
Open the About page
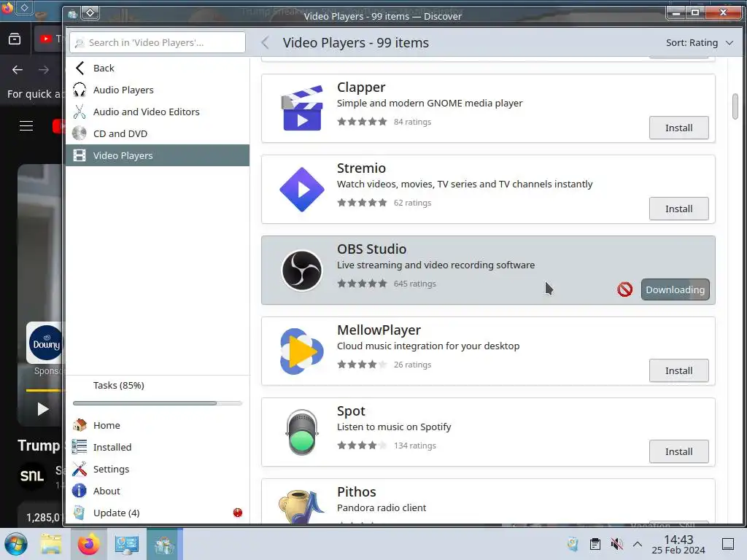[158, 491]
